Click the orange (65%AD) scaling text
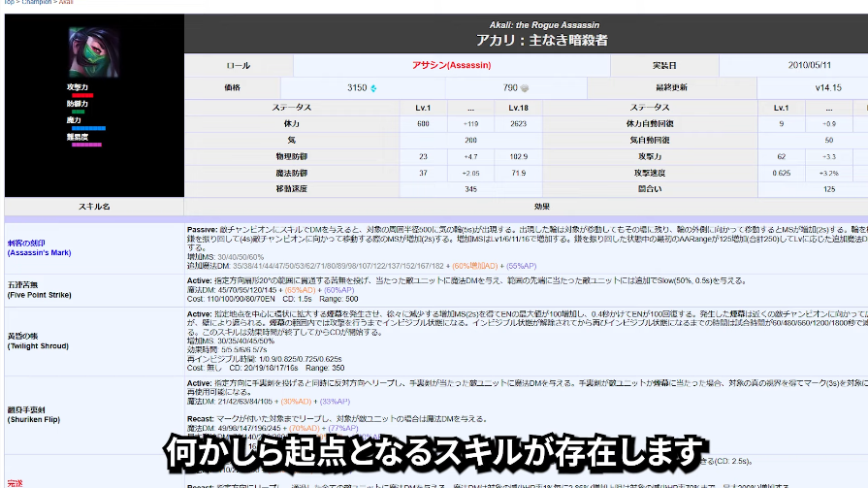This screenshot has width=868, height=488. point(300,290)
